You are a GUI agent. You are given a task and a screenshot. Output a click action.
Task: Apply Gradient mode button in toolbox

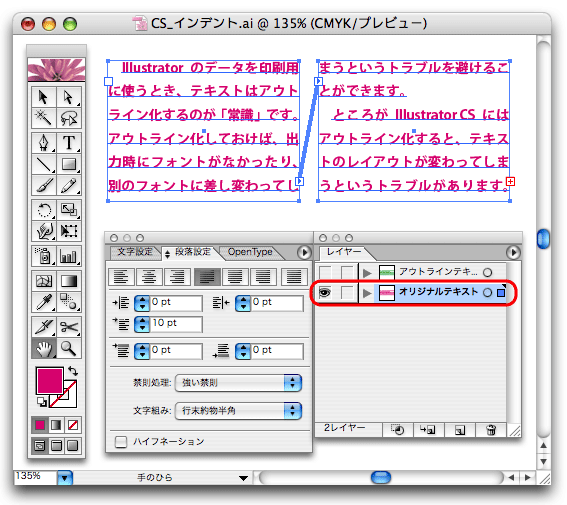[56, 425]
